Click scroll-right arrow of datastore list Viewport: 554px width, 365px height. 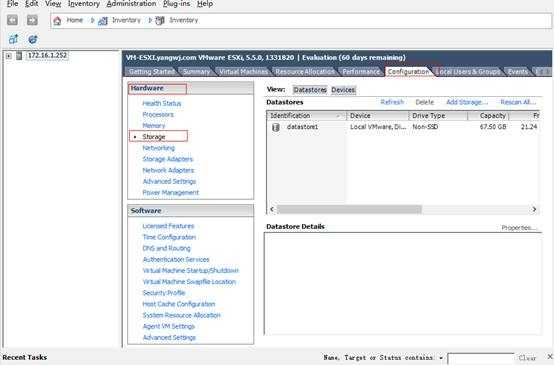point(534,210)
